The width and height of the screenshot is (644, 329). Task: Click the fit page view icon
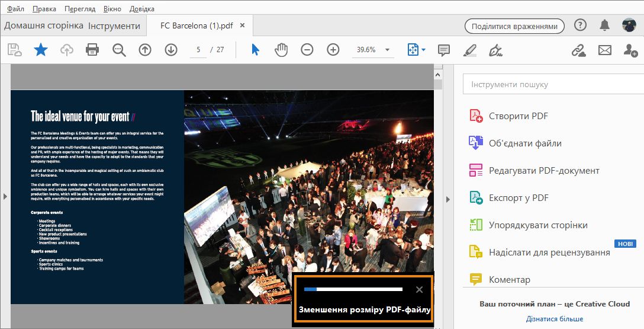(413, 50)
